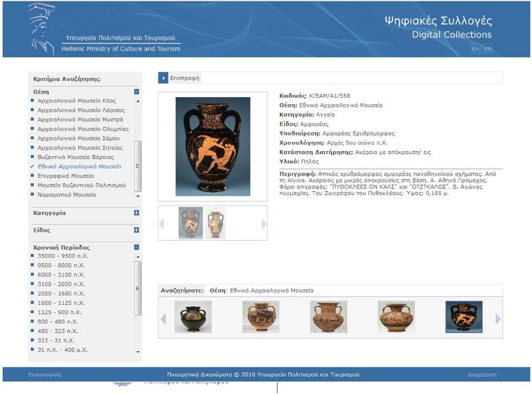This screenshot has width=532, height=394.
Task: Select Επιγραφικό Μουσείο filter
Action: pos(66,176)
